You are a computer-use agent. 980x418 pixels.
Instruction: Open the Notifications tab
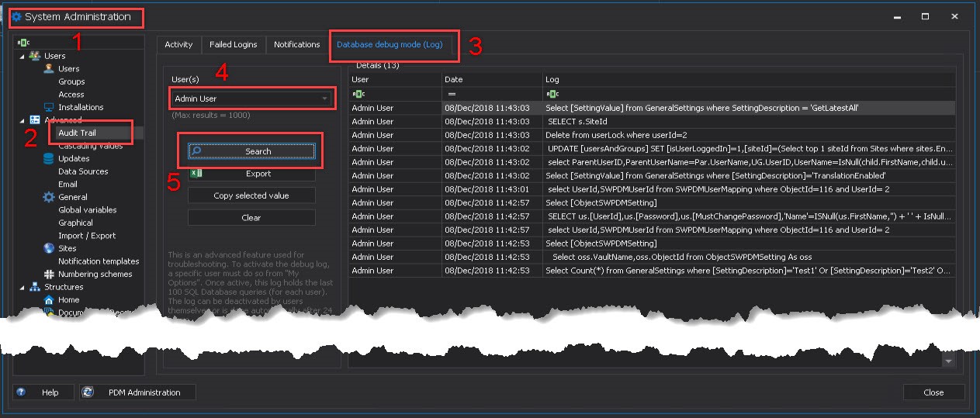click(x=296, y=44)
